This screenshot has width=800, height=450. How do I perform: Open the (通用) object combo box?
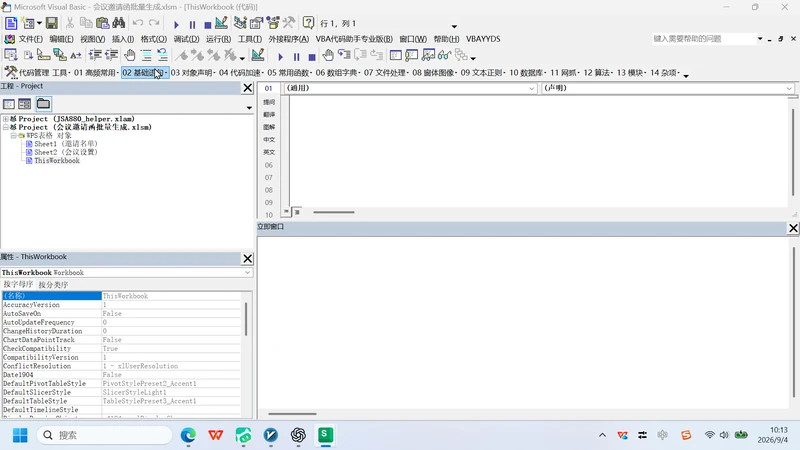pyautogui.click(x=410, y=88)
